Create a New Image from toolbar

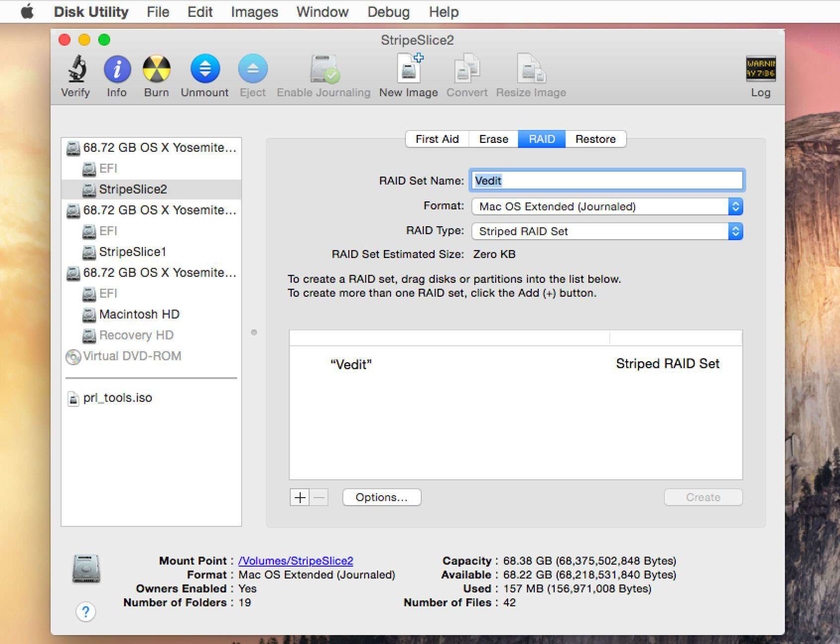410,67
